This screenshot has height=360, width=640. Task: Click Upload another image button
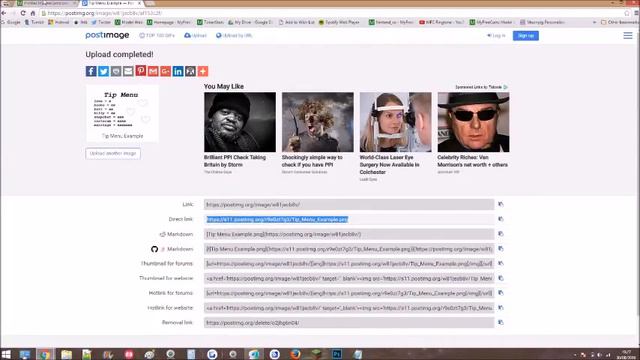click(x=113, y=153)
